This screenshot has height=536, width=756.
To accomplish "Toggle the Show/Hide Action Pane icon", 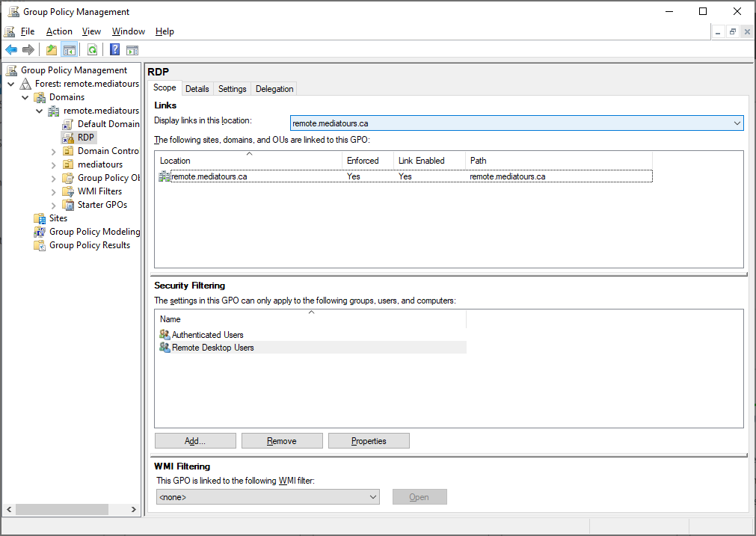I will click(x=132, y=49).
